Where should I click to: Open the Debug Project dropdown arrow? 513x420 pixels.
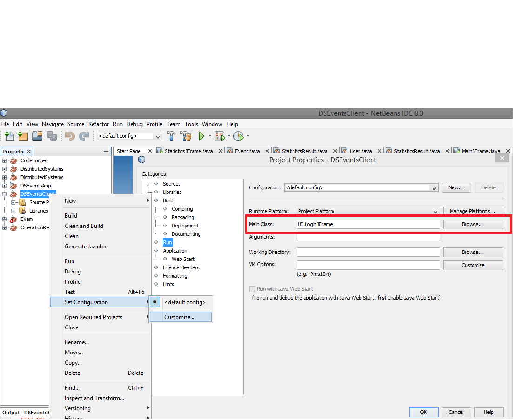point(229,136)
